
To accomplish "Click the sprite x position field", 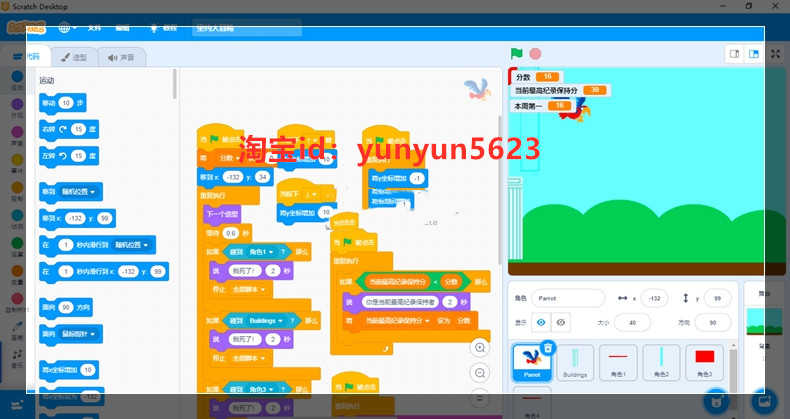I will click(x=654, y=298).
